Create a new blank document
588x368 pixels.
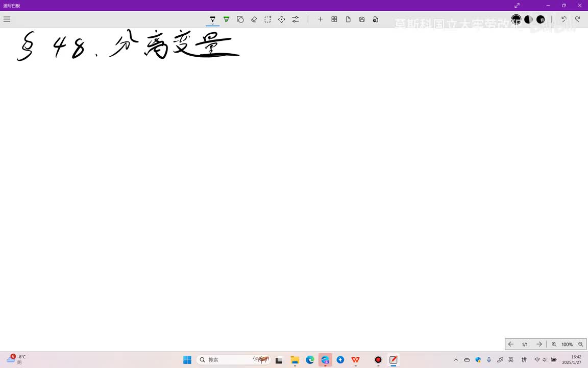pyautogui.click(x=348, y=19)
